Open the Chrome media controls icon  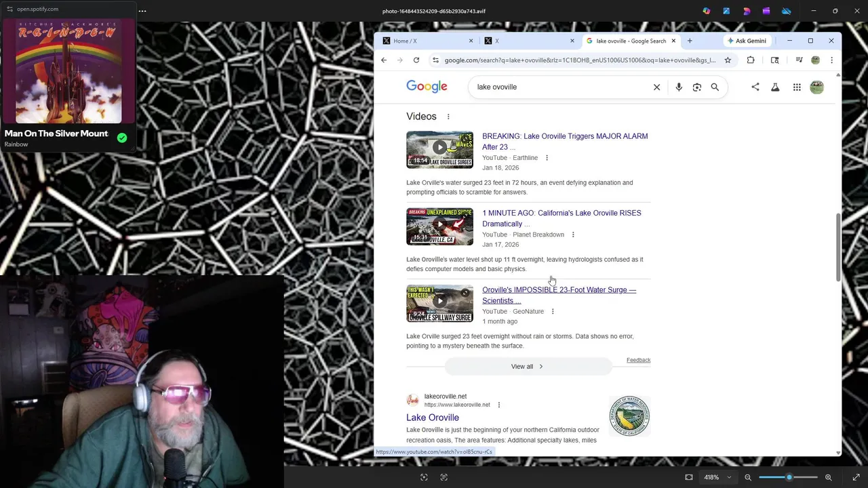798,60
